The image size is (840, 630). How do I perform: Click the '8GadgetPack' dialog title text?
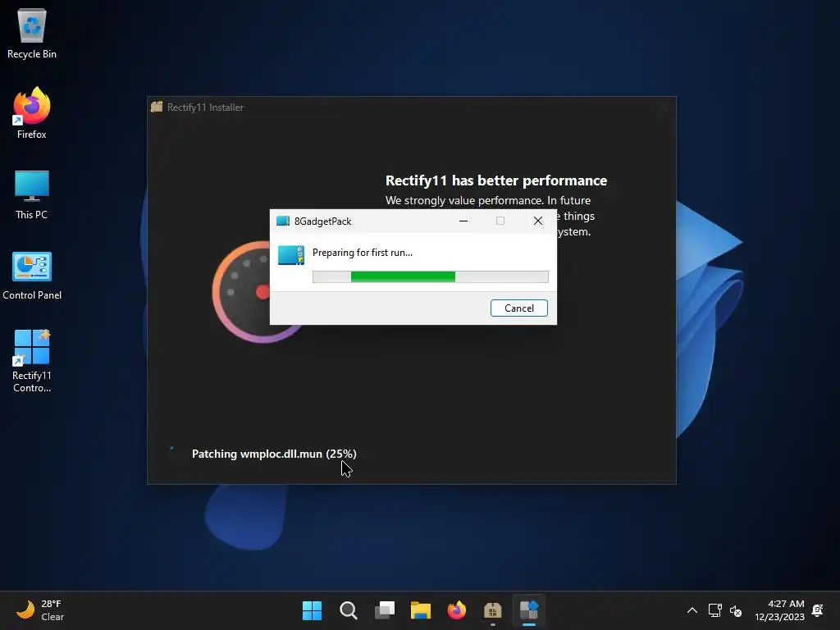tap(323, 221)
